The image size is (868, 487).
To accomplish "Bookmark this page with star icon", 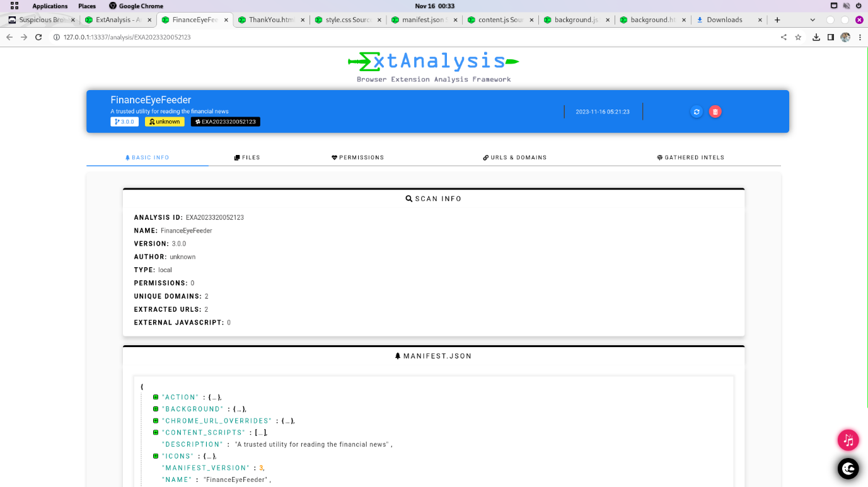I will click(798, 37).
